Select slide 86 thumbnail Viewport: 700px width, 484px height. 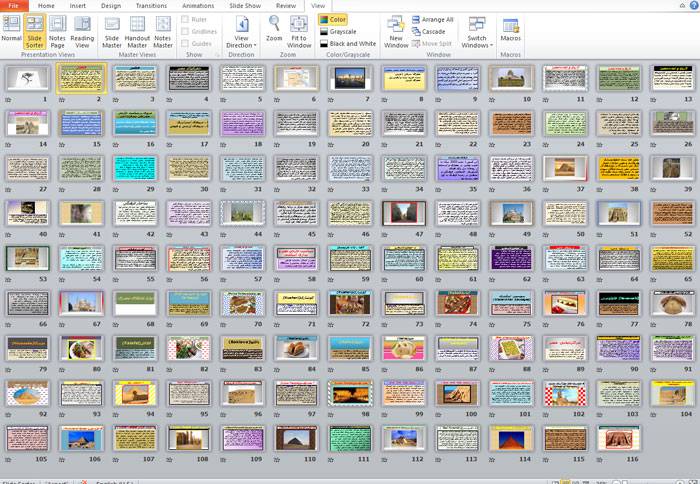click(x=404, y=348)
